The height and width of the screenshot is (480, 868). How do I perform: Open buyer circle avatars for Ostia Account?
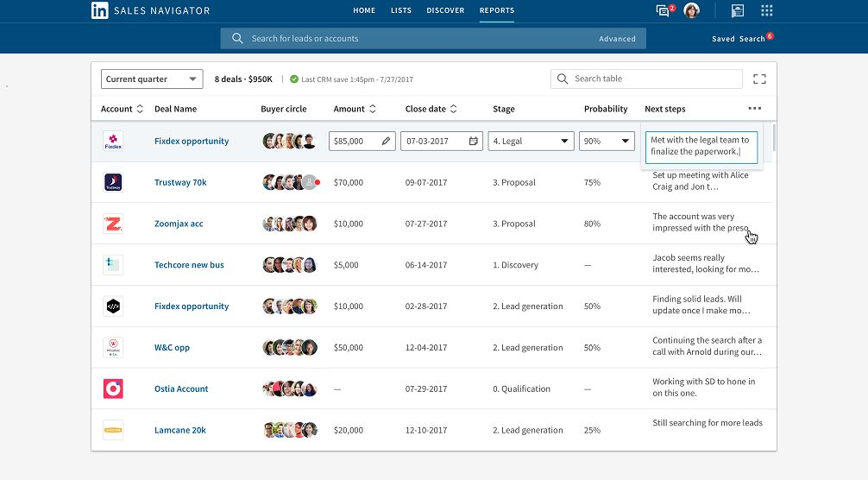[290, 388]
